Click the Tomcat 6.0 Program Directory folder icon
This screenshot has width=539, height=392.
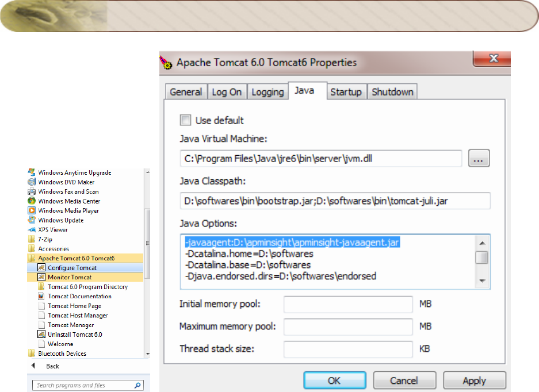41,286
